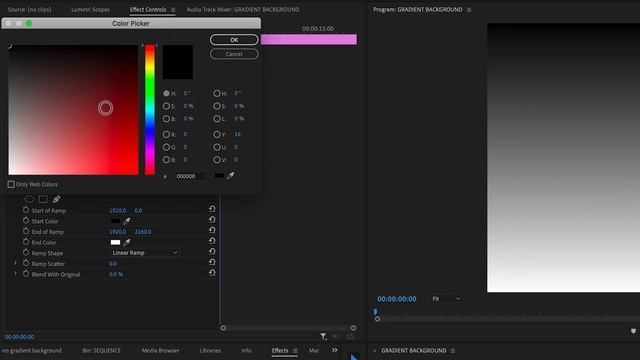The width and height of the screenshot is (640, 360).
Task: Toggle stopwatch for Ramp Shape
Action: click(x=26, y=252)
